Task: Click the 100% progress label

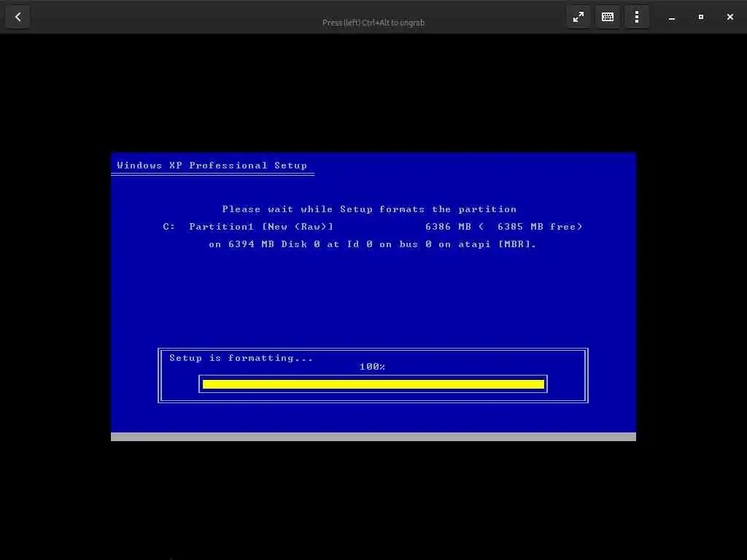Action: [372, 367]
